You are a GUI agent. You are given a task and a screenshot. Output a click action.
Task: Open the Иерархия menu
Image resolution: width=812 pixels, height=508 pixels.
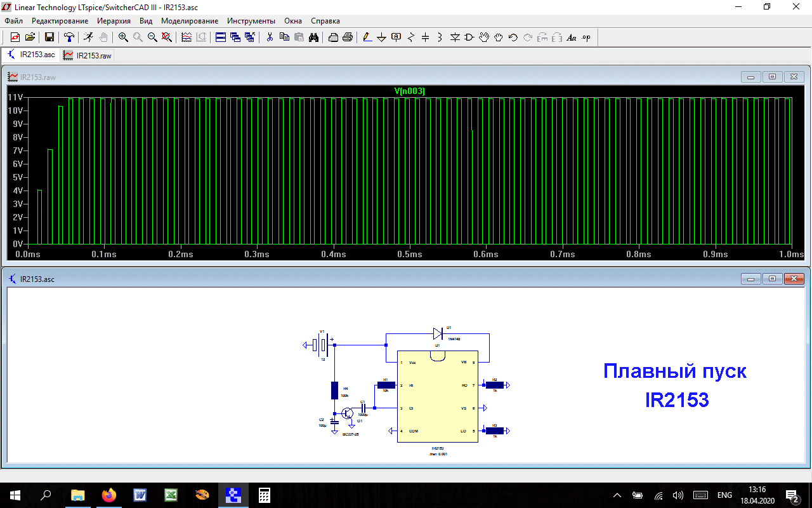click(114, 21)
